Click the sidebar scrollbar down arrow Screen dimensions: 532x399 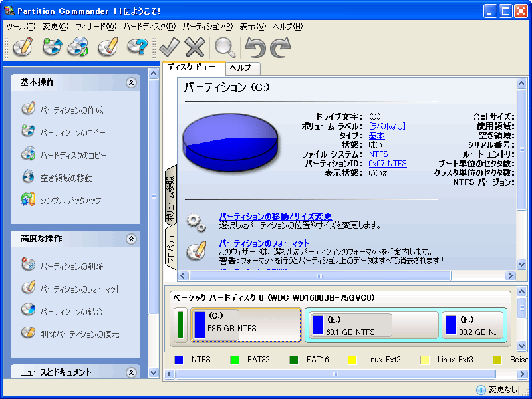tap(154, 373)
